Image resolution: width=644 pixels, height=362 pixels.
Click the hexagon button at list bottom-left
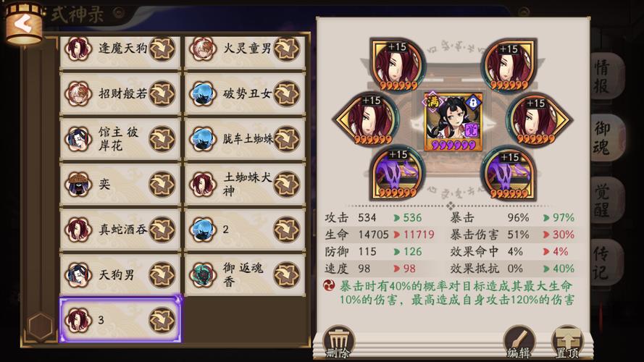coord(41,327)
